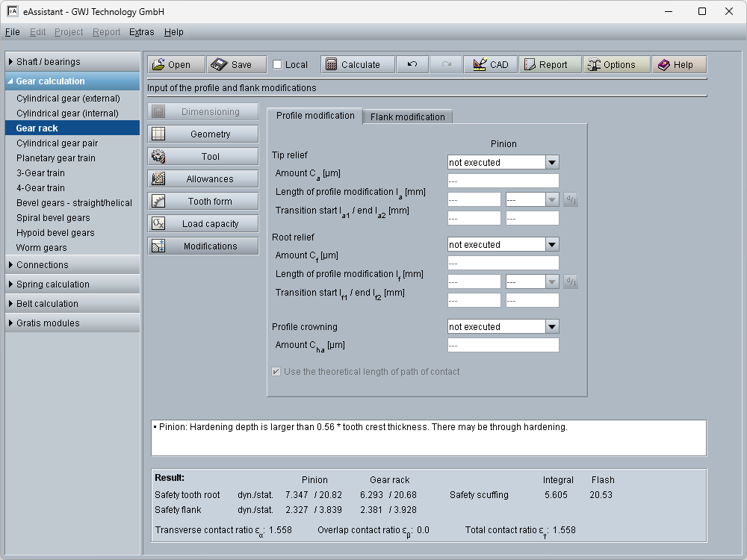
Task: Toggle the Local checkbox
Action: click(x=277, y=65)
